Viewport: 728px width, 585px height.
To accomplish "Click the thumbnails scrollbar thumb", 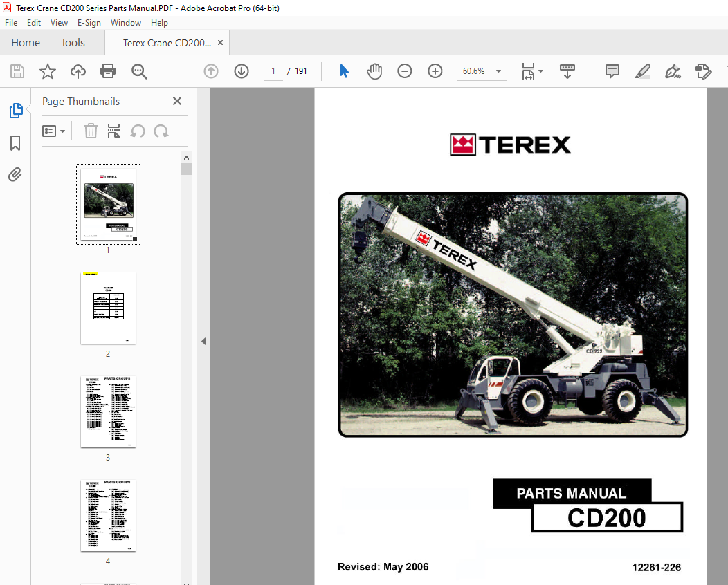I will point(186,169).
